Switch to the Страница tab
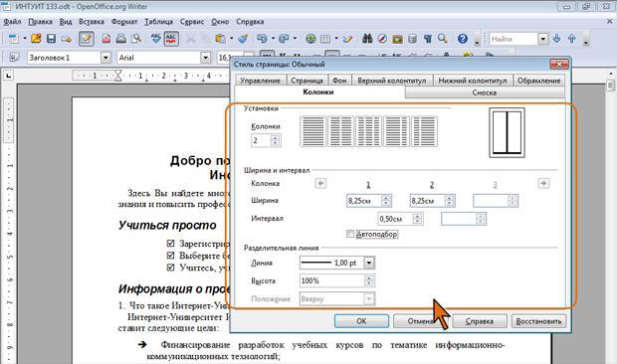The width and height of the screenshot is (617, 364). click(307, 81)
